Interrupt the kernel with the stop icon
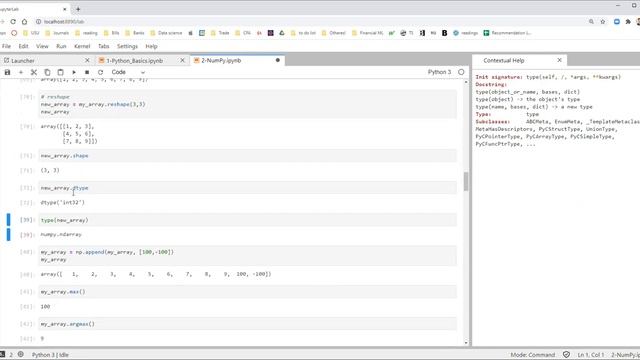This screenshot has width=640, height=360. tap(87, 72)
